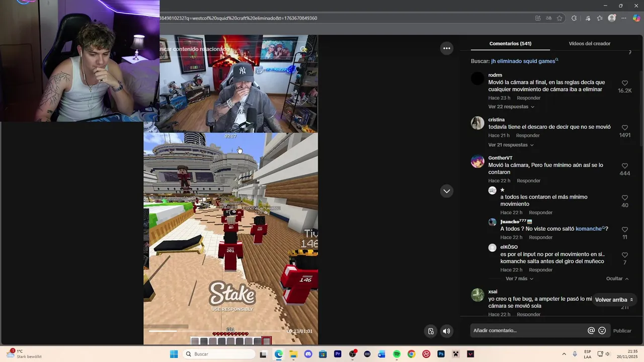644x362 pixels.
Task: Open File Explorer from the taskbar
Action: (293, 354)
